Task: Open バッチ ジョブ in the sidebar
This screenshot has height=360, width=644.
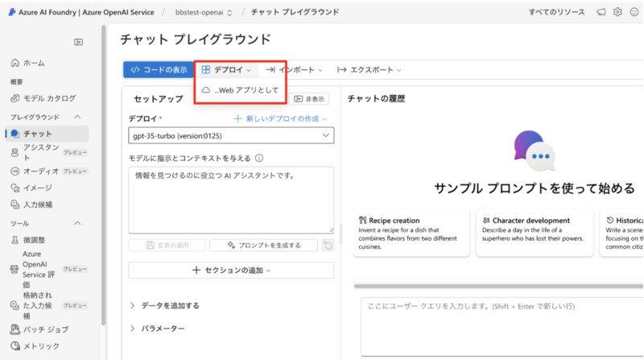Action: tap(47, 329)
